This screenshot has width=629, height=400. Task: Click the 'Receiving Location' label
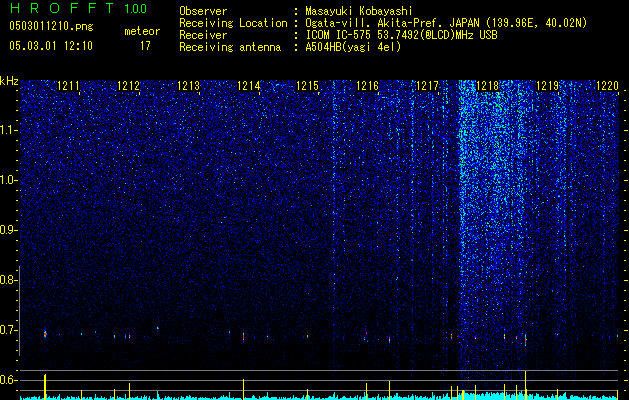pyautogui.click(x=233, y=23)
